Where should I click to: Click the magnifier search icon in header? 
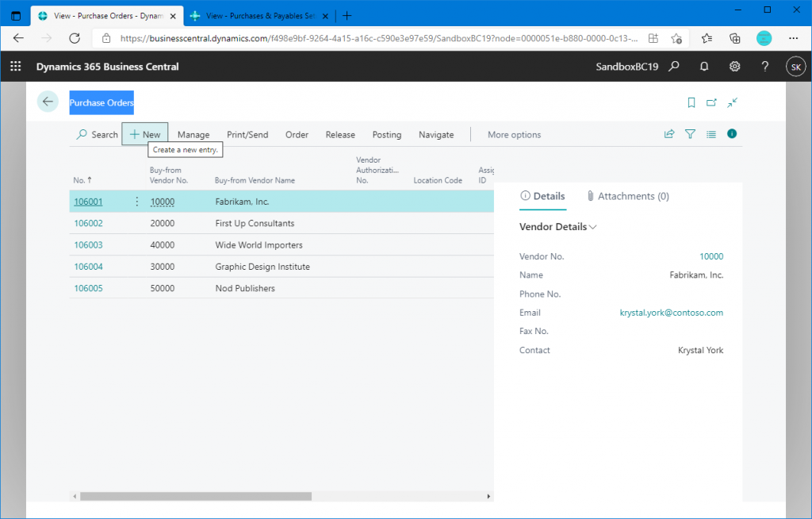[674, 67]
